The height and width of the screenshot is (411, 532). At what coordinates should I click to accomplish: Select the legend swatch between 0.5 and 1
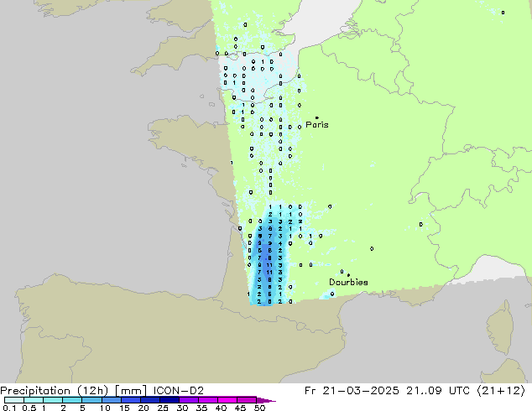click(x=34, y=400)
